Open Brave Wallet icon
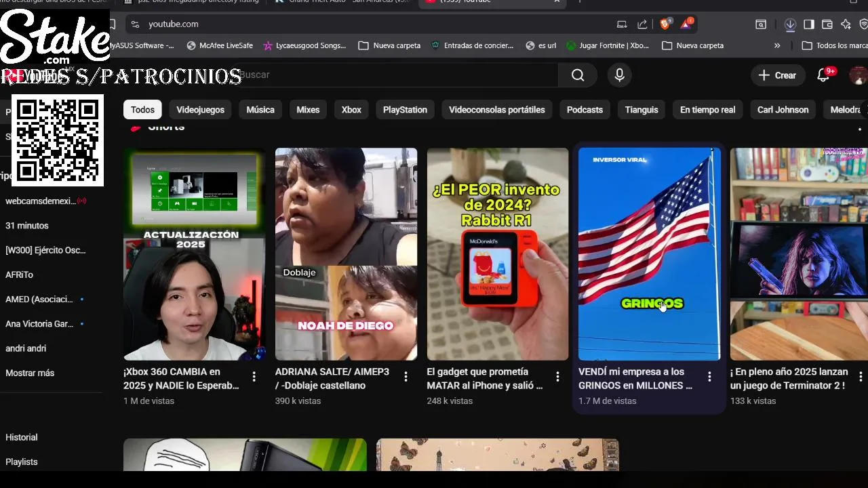 pyautogui.click(x=827, y=24)
